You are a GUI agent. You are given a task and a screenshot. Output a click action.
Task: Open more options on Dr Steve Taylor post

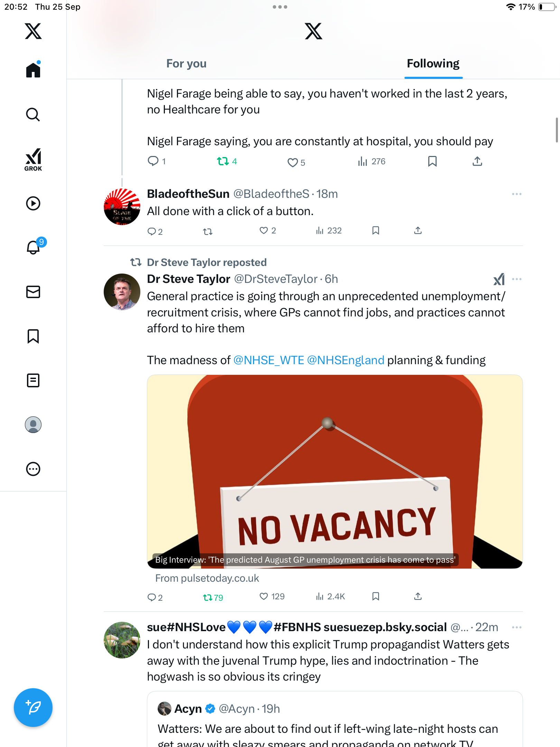click(x=517, y=279)
